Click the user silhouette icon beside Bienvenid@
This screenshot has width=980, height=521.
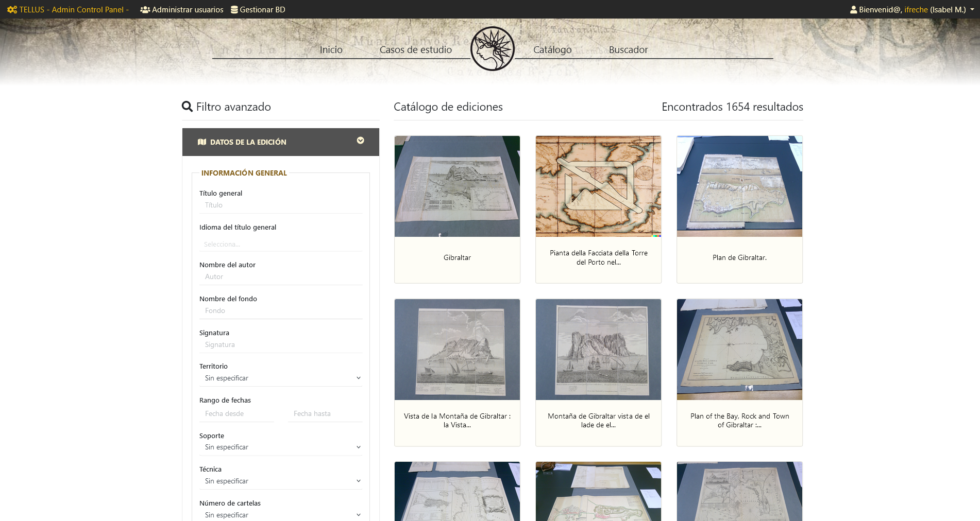pos(854,9)
